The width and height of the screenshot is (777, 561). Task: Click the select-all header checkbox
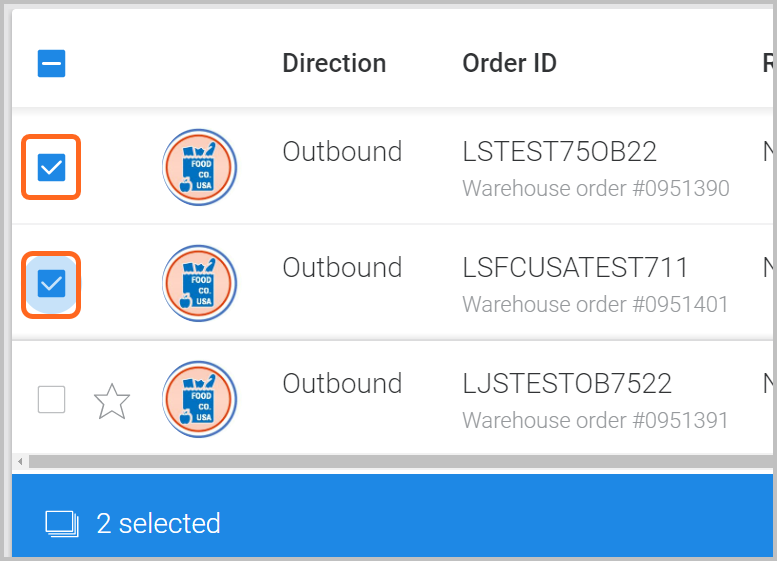52,63
